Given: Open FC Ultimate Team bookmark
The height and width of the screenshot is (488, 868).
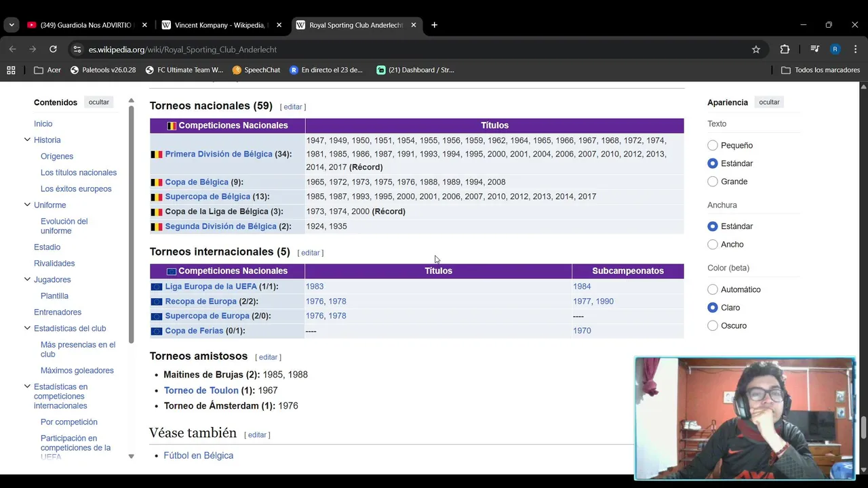Looking at the screenshot, I should [184, 70].
